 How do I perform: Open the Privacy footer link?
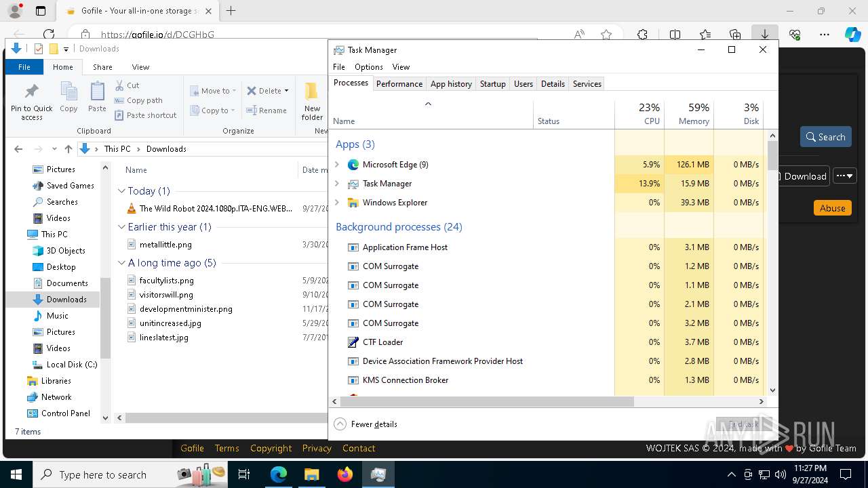click(317, 448)
